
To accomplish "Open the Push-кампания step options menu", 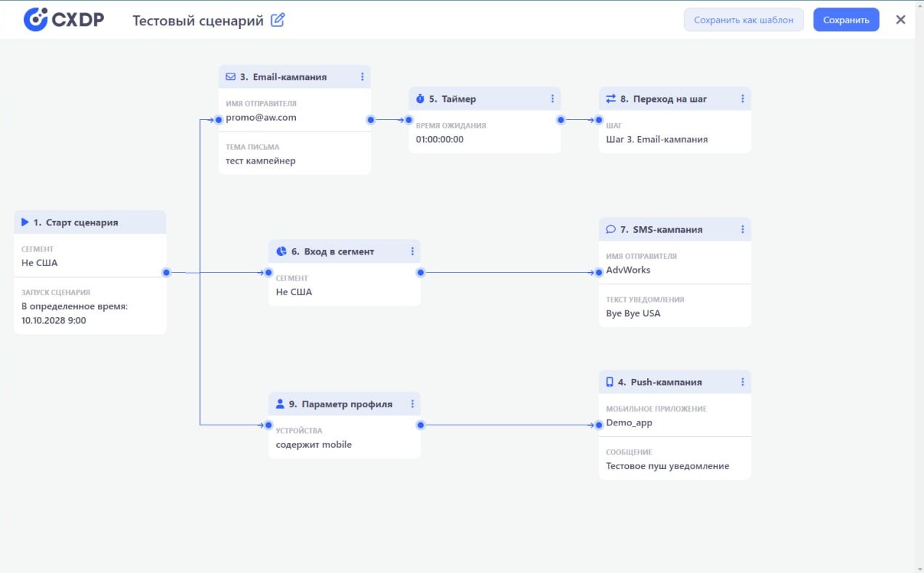I will point(742,382).
